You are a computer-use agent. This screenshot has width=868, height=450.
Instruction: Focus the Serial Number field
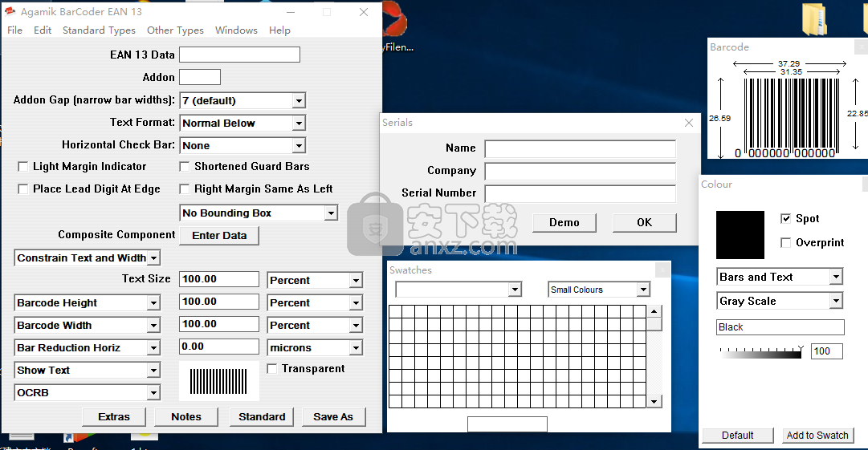(581, 193)
